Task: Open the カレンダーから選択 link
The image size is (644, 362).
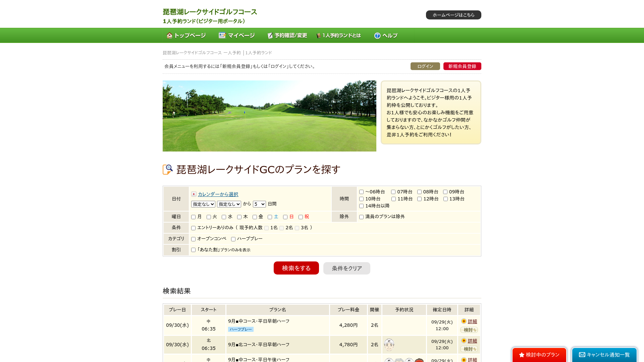Action: tap(218, 194)
